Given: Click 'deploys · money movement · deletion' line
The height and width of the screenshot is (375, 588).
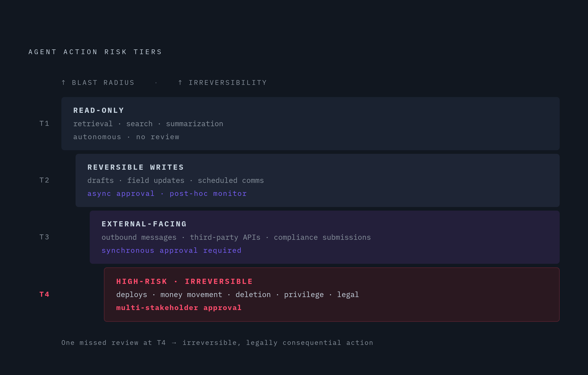Looking at the screenshot, I should click(x=237, y=295).
